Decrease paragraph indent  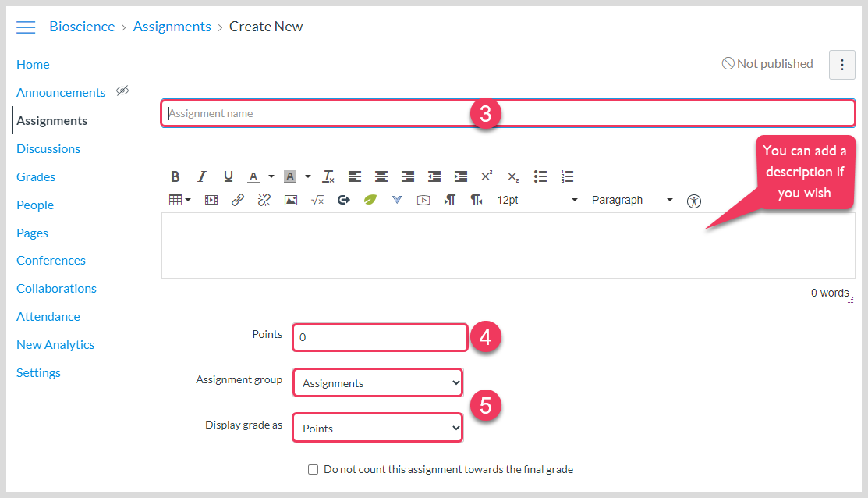click(x=434, y=176)
